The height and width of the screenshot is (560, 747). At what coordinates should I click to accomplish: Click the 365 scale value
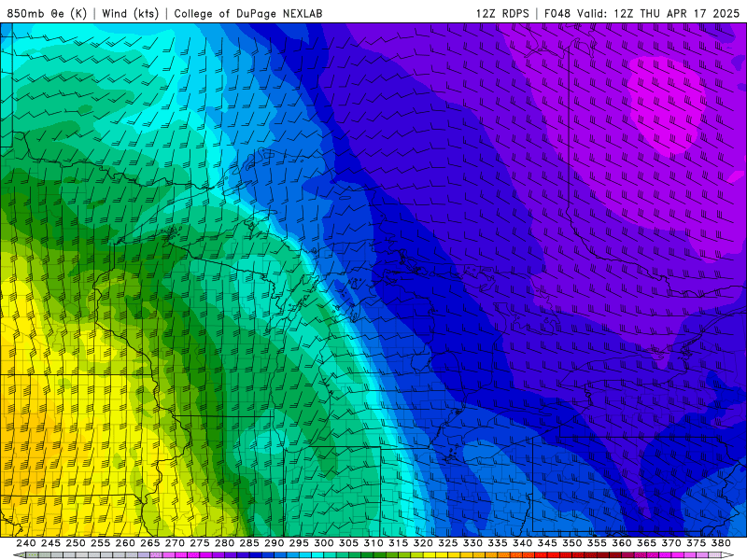pyautogui.click(x=646, y=543)
